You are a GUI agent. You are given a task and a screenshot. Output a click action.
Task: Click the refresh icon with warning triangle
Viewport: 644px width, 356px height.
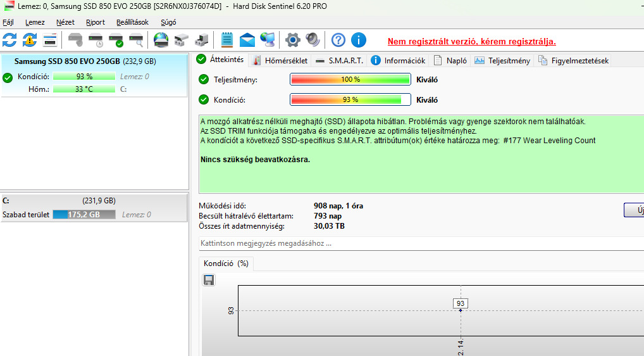[30, 41]
